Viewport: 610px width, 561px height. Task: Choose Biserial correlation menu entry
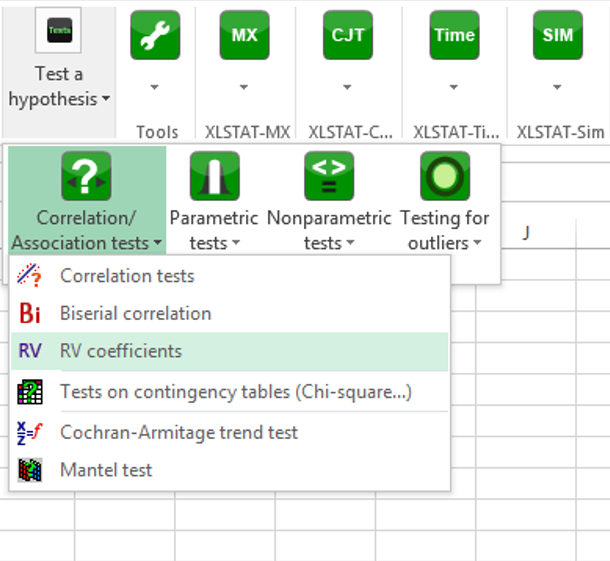click(230, 313)
